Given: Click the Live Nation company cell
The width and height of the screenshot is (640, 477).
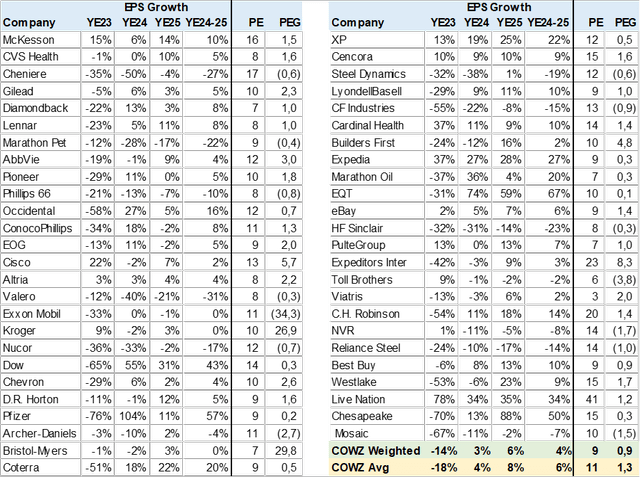Looking at the screenshot, I should click(377, 399).
